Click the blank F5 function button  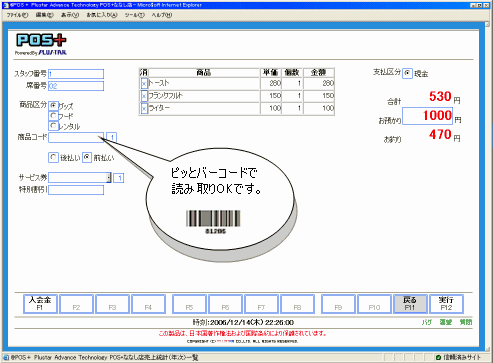tap(189, 304)
